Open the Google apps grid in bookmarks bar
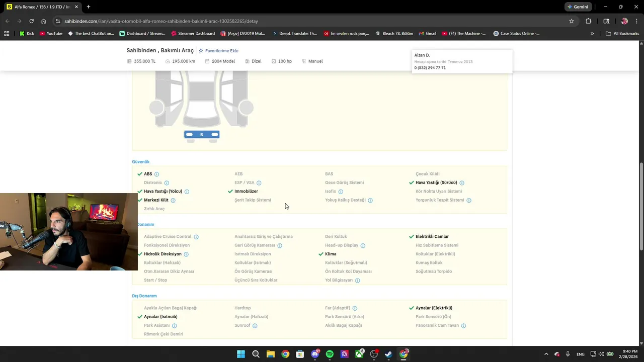644x362 pixels. click(x=7, y=34)
